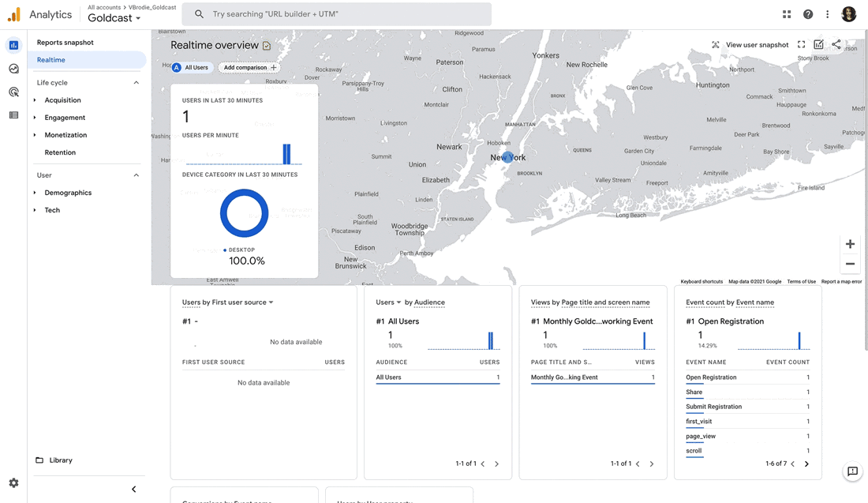
Task: Click the All accounts breadcrumb
Action: point(104,7)
